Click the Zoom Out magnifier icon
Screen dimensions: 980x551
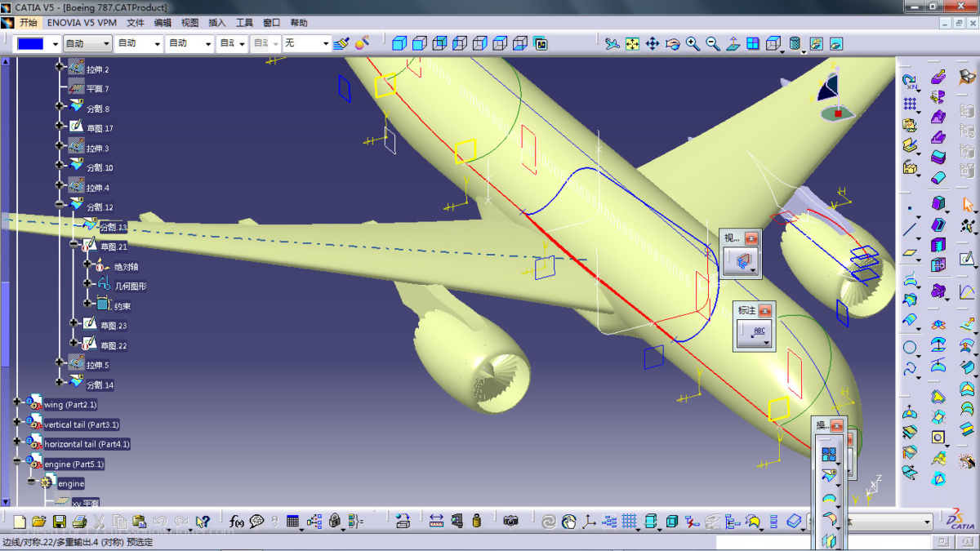(x=713, y=43)
